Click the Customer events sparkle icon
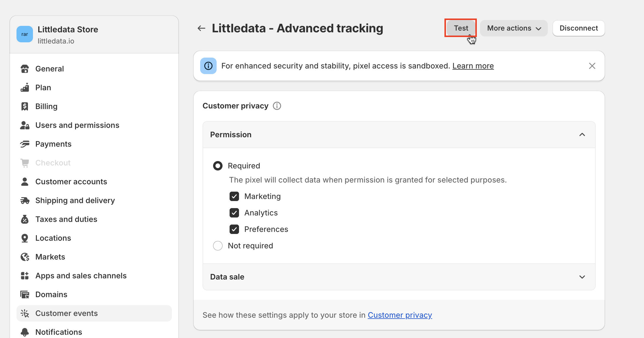The image size is (644, 338). tap(25, 313)
